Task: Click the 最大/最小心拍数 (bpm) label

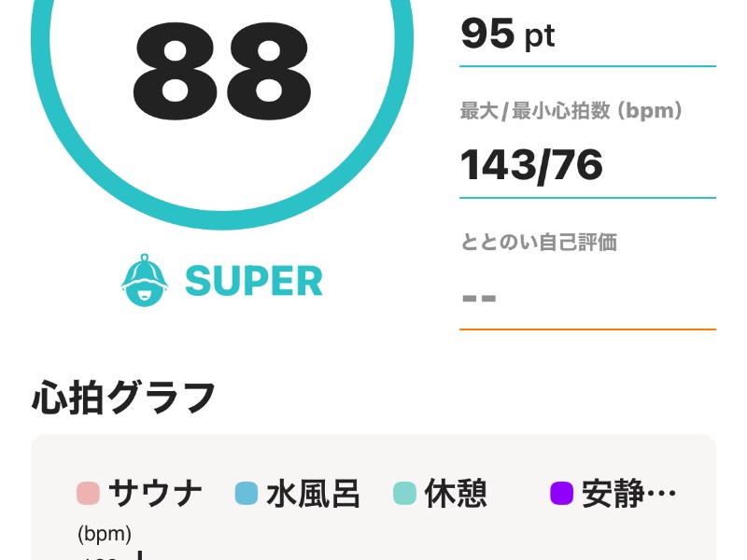Action: click(x=571, y=110)
